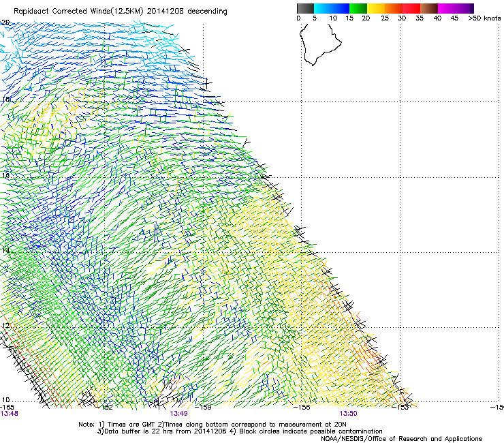Click the NOAA/NESDIS Office of Research credit
This screenshot has height=443, width=504.
(x=401, y=439)
